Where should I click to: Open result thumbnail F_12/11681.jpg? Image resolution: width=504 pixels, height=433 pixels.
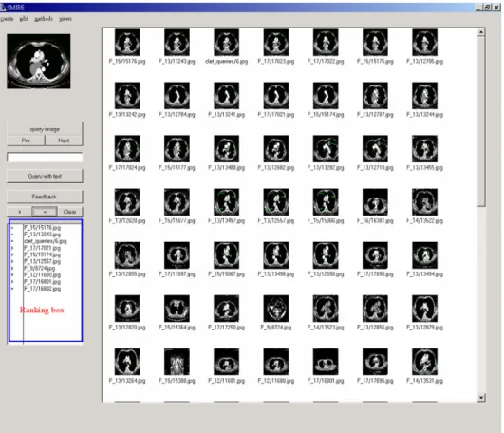pyautogui.click(x=226, y=362)
